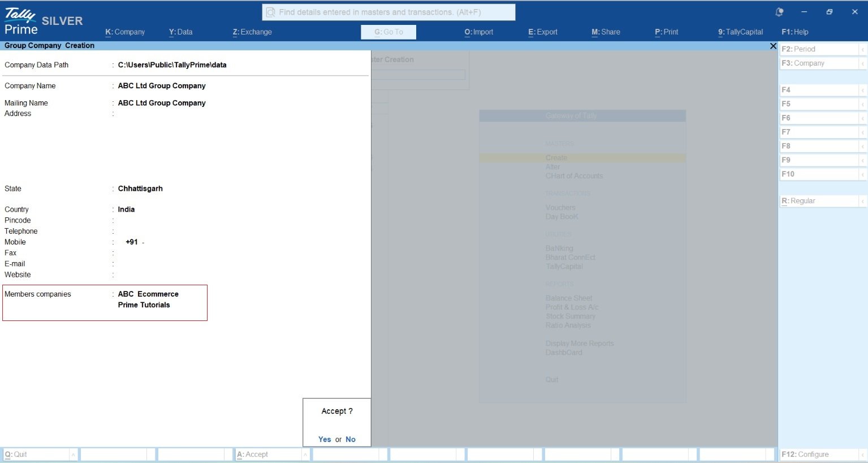Image resolution: width=868 pixels, height=463 pixels.
Task: Expand arrow beside the F4 side button
Action: [863, 90]
